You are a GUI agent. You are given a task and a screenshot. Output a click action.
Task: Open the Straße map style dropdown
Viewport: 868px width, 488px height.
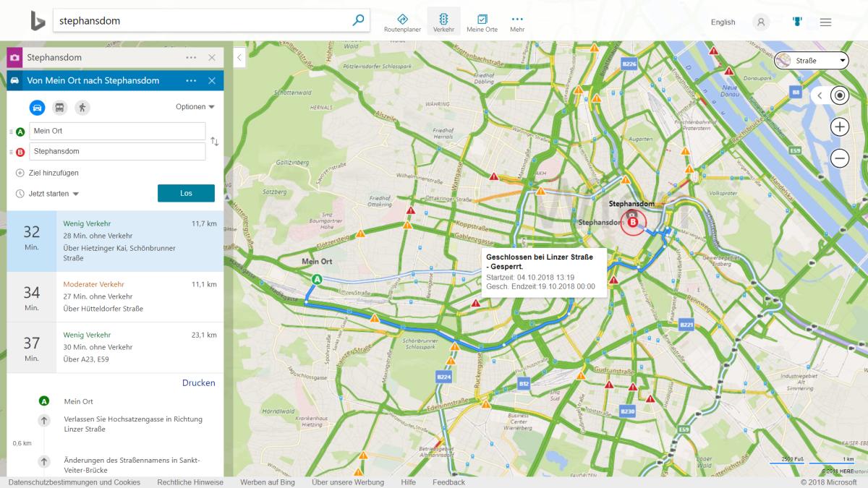811,61
